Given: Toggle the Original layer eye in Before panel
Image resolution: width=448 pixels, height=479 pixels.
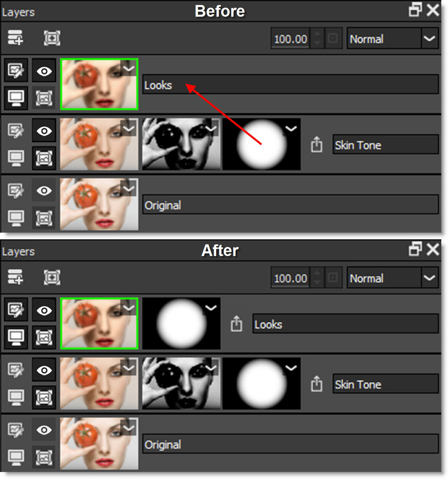Looking at the screenshot, I should pos(44,191).
